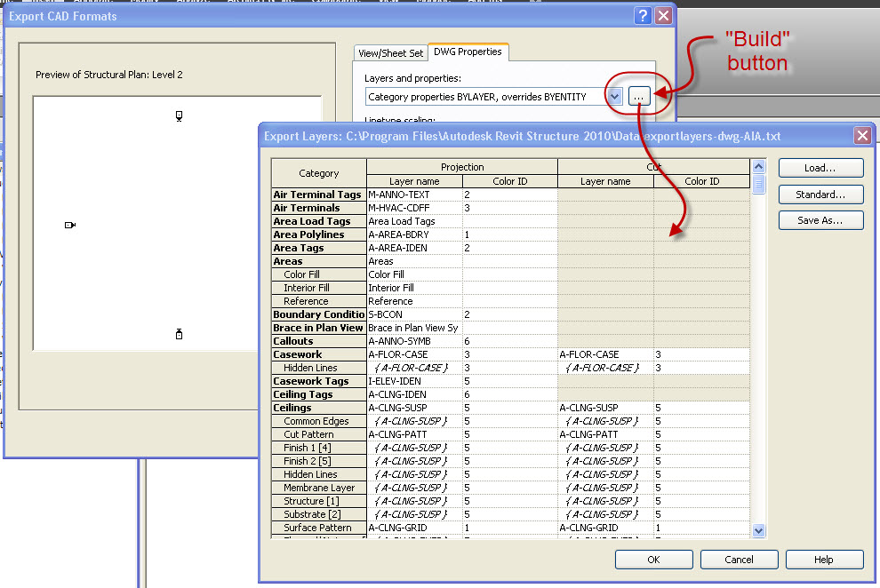
Task: Select the Finish 2 [5] subcategory
Action: [x=319, y=461]
